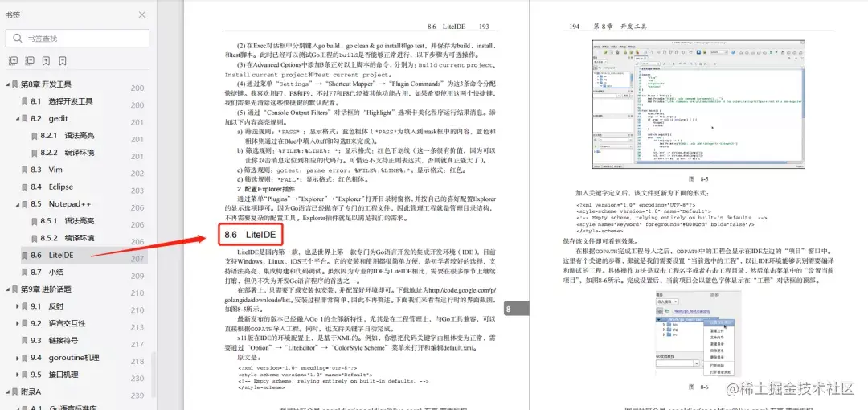Click figure 图 8-6 project menu screenshot
Screen dimensions: 868x410
(x=697, y=334)
